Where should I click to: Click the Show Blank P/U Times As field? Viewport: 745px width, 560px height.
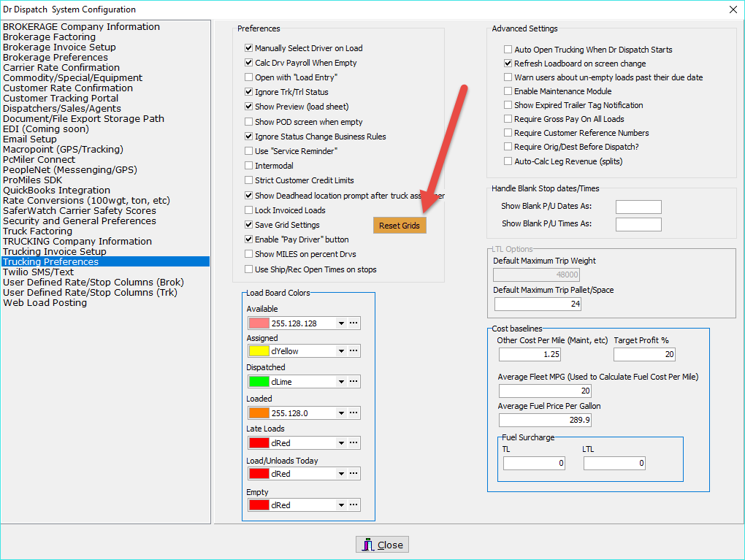coord(638,224)
